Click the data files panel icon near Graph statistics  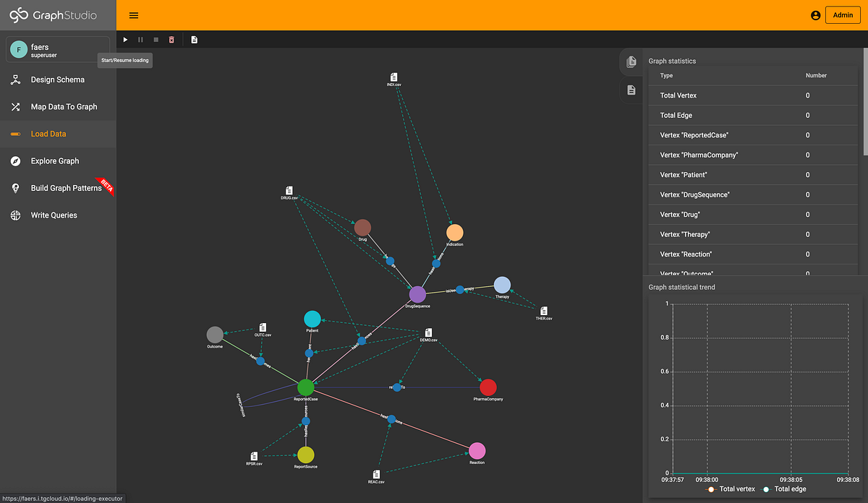(631, 62)
